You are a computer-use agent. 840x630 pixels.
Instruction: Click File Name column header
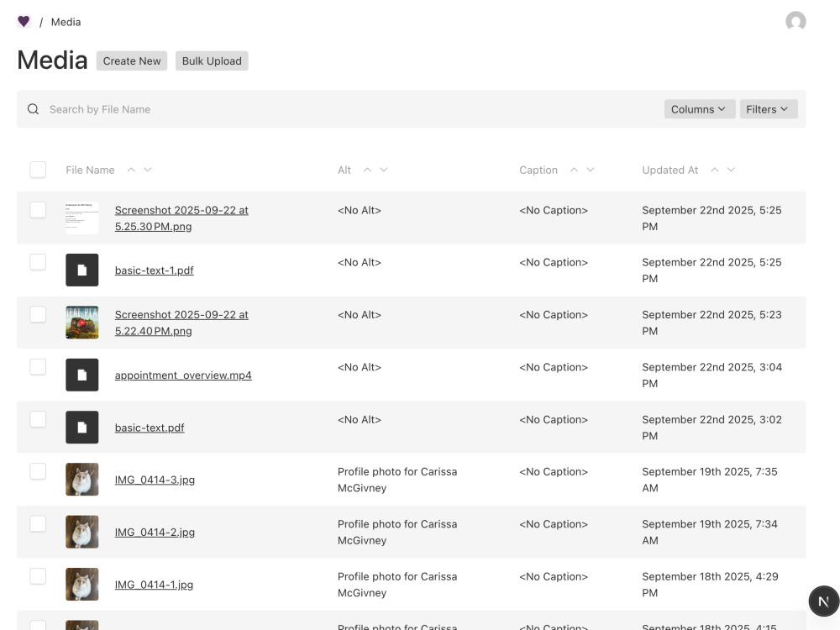90,170
